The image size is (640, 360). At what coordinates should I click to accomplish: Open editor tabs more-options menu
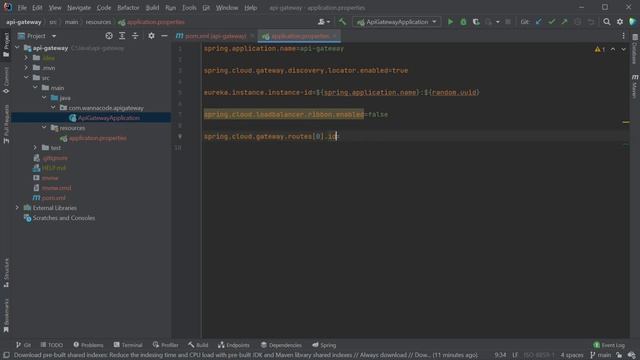[x=623, y=36]
